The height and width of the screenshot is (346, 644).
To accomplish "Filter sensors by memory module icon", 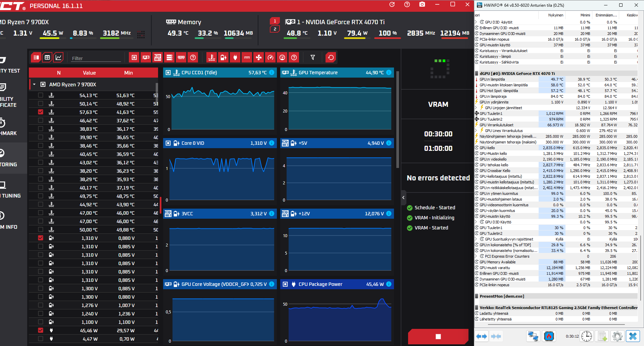I will tap(181, 57).
